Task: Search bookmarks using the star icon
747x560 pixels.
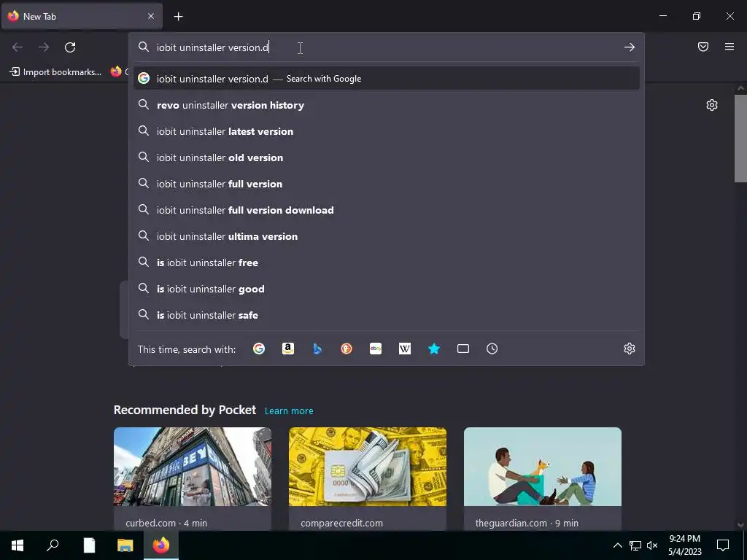Action: click(434, 349)
